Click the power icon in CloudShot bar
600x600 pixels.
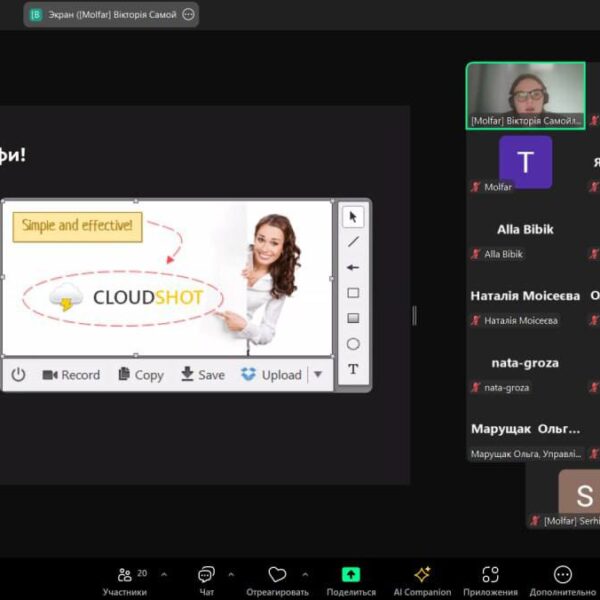18,375
